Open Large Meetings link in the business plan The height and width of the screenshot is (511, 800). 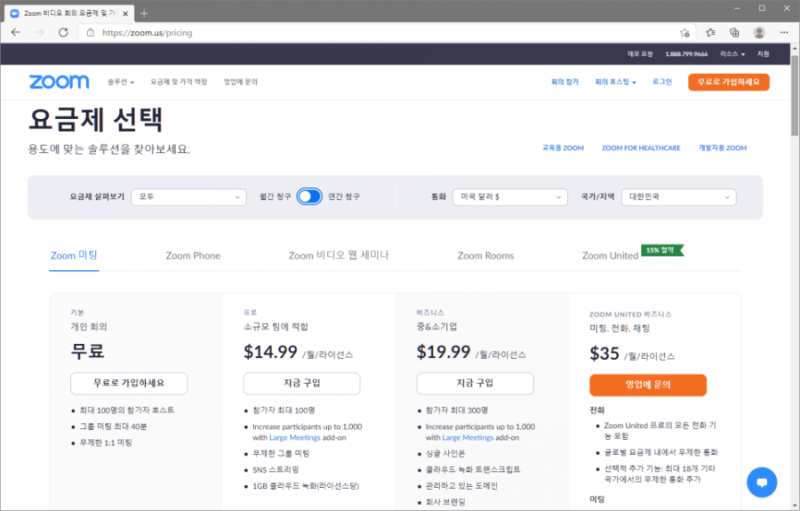click(x=468, y=438)
